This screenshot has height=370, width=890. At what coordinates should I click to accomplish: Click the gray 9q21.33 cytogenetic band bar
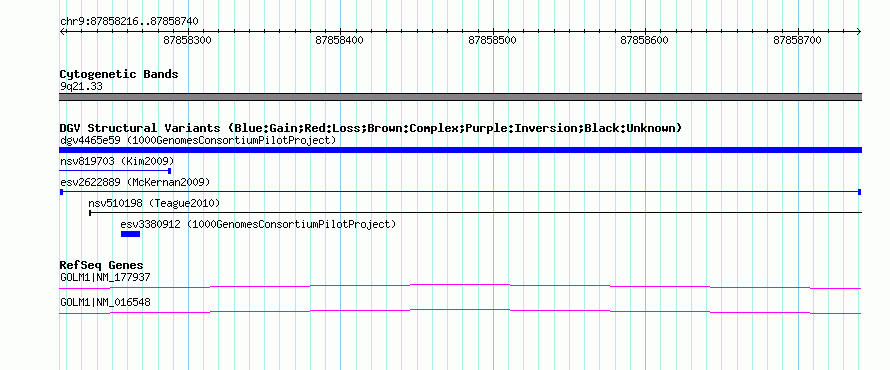460,97
